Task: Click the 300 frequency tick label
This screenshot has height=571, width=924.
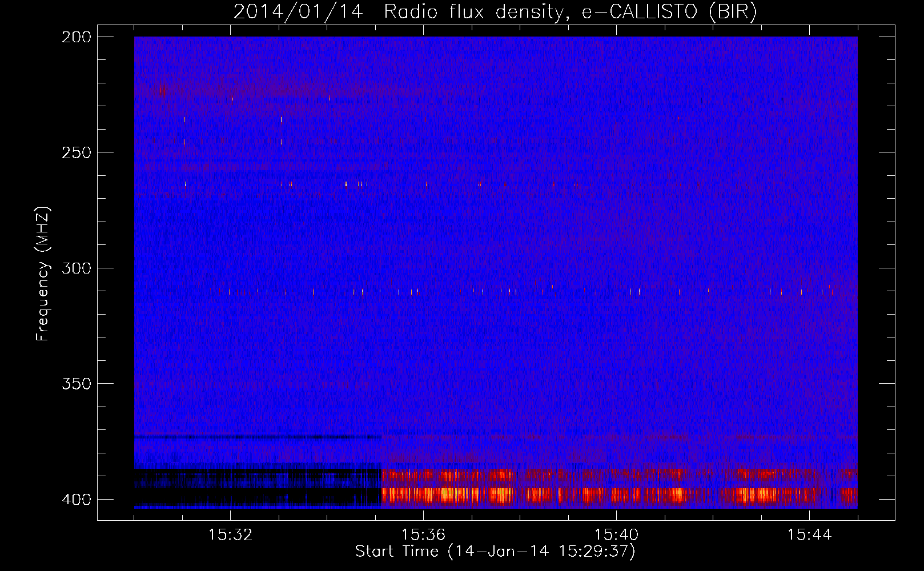Action: point(77,268)
